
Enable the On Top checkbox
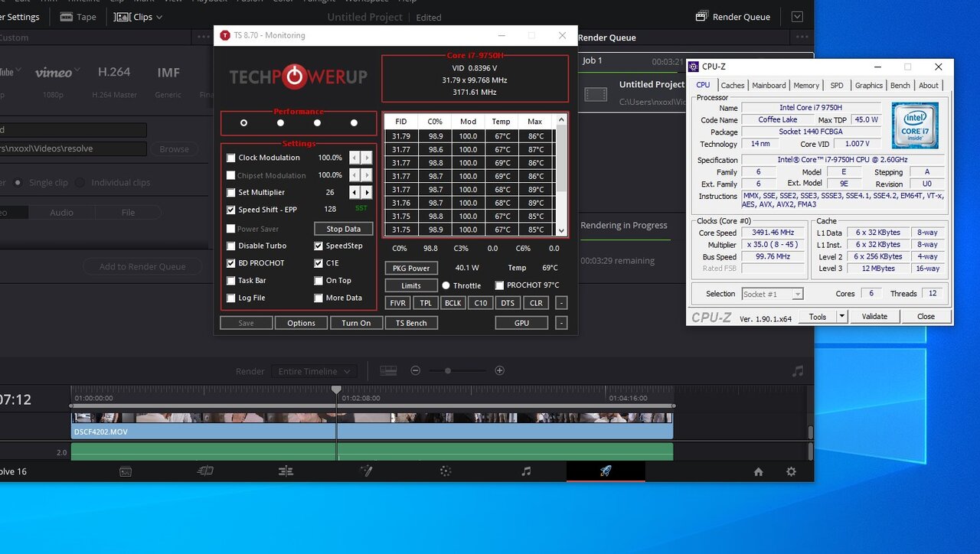tap(318, 281)
